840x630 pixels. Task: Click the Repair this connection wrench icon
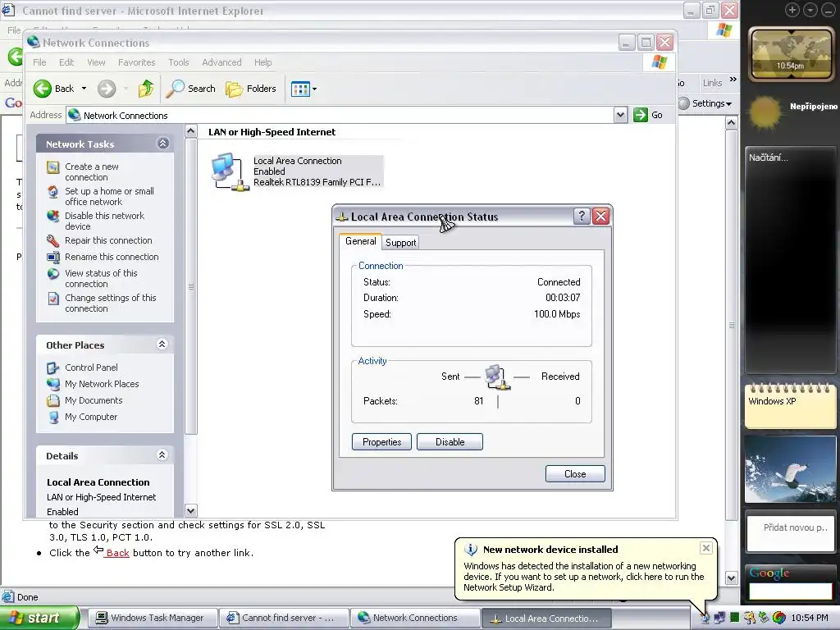coord(53,240)
